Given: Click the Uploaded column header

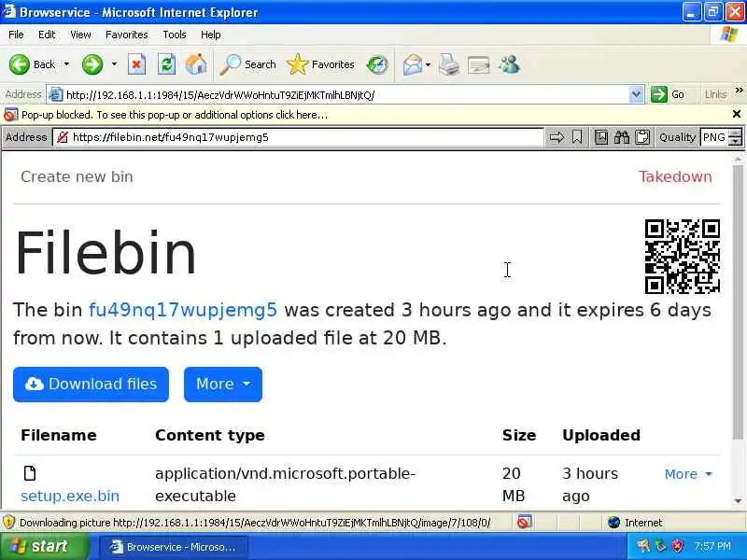Looking at the screenshot, I should pyautogui.click(x=601, y=435).
